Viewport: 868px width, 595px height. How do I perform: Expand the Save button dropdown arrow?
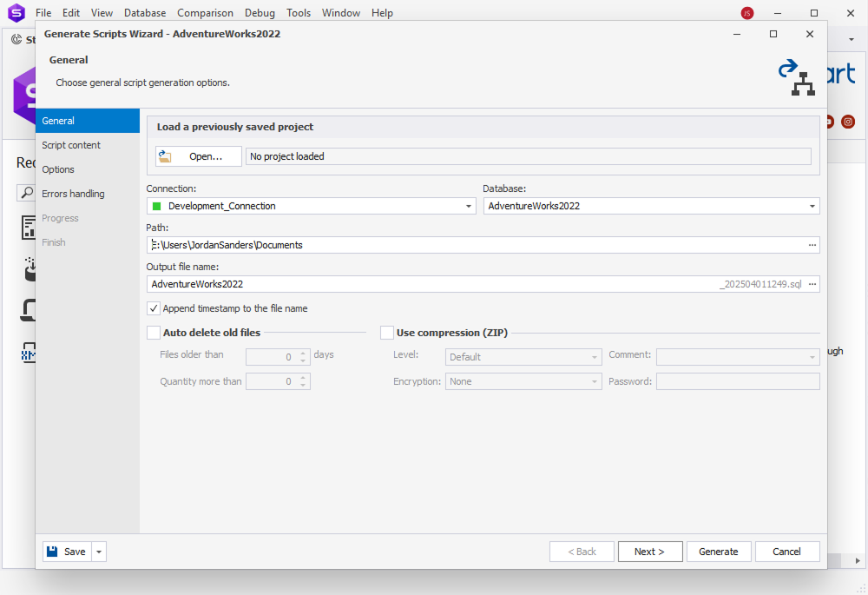(97, 552)
